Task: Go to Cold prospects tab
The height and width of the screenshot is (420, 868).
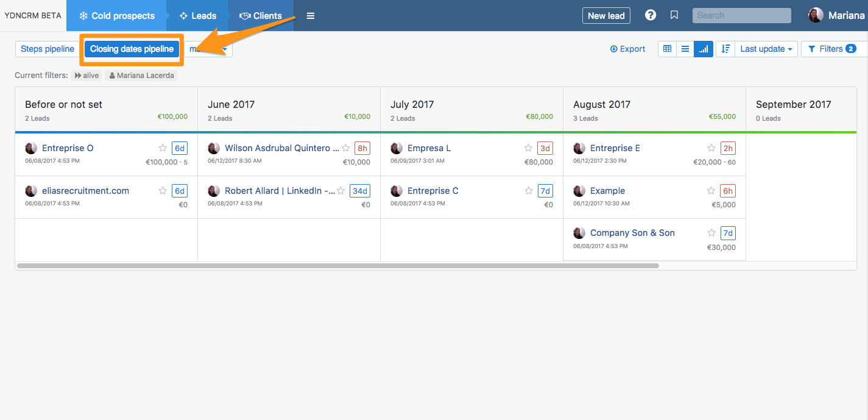Action: click(x=116, y=16)
